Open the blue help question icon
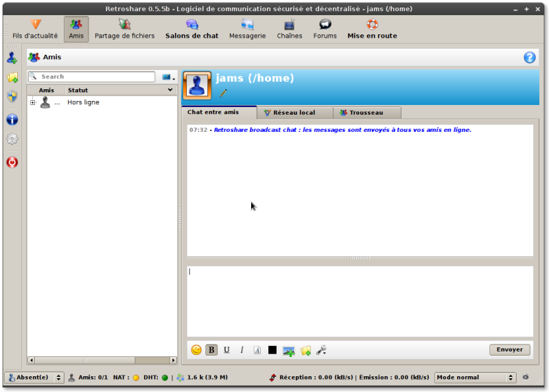 [x=529, y=57]
